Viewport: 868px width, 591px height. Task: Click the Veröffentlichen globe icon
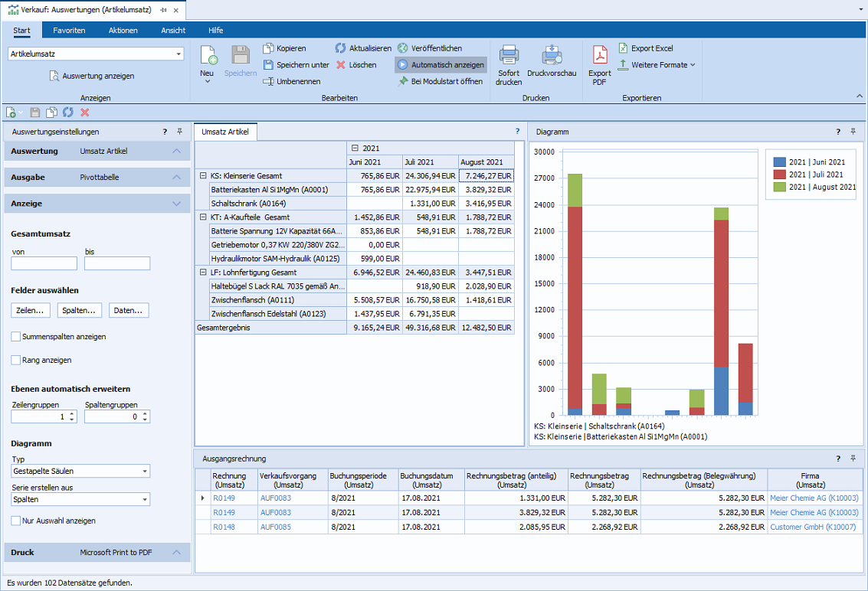click(x=403, y=48)
